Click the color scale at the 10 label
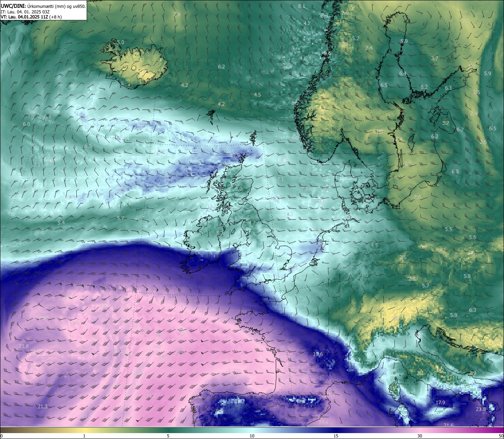This screenshot has width=504, height=439. coord(252,436)
